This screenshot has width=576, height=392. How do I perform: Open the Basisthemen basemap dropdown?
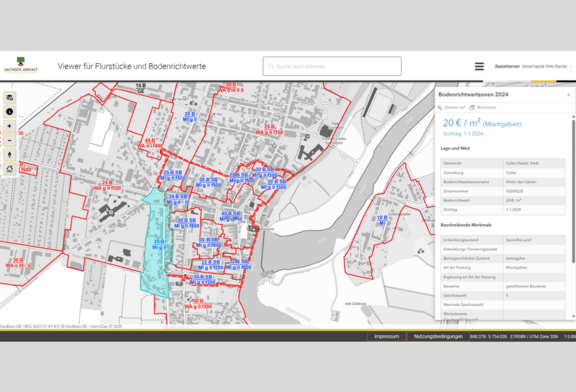click(533, 66)
